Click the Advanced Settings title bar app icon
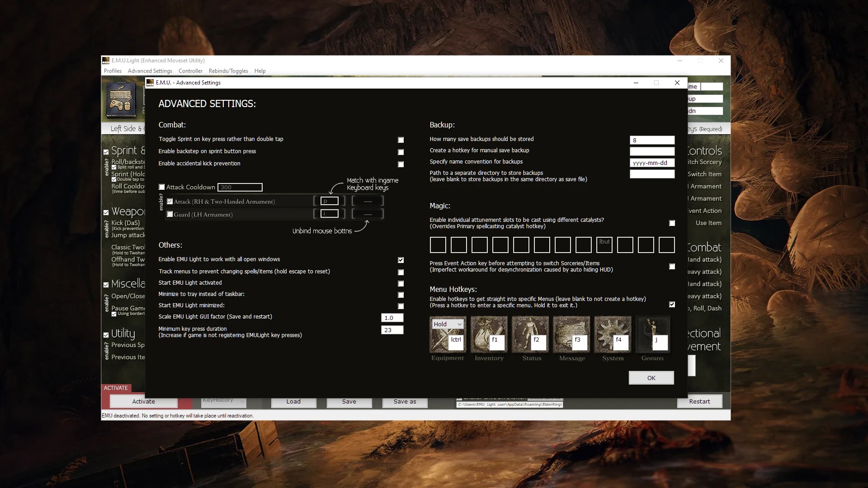Viewport: 868px width, 488px height. [x=150, y=83]
